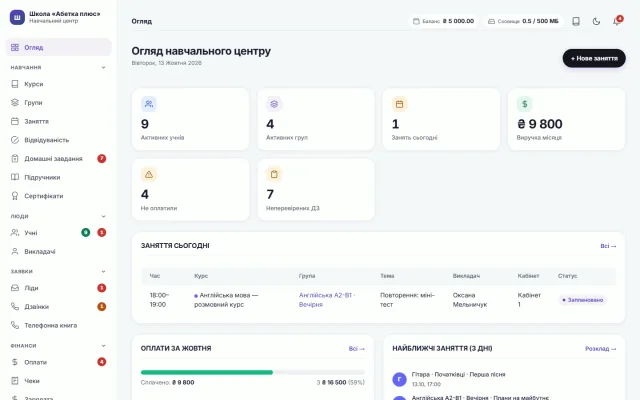This screenshot has height=400, width=640.
Task: Click the Неперевірених ДЗ clipboard icon
Action: [274, 174]
